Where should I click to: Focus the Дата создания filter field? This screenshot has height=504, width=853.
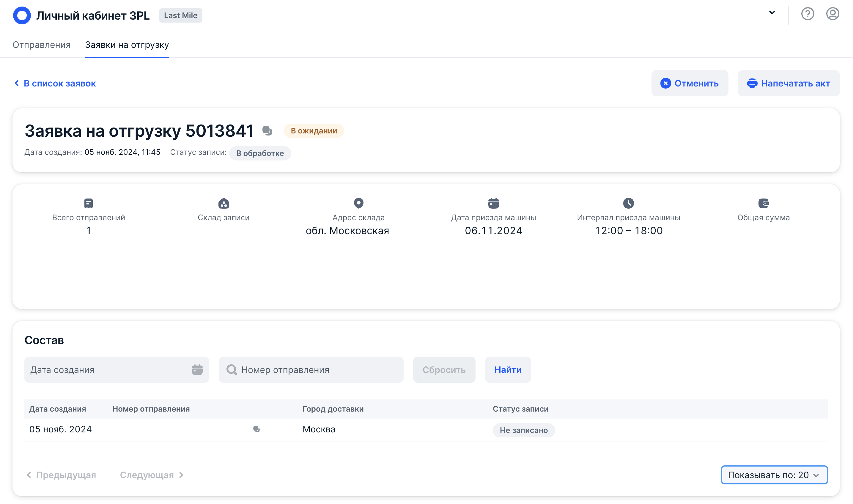(117, 369)
